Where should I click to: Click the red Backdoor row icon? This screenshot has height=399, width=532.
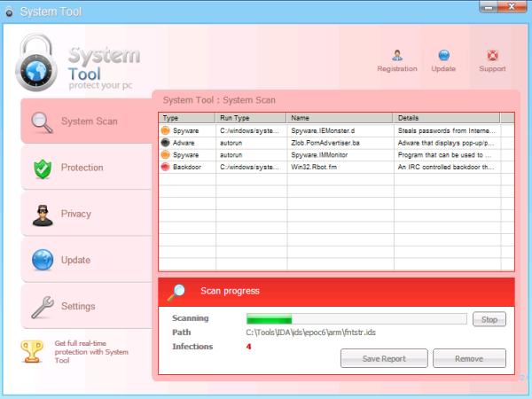[165, 167]
